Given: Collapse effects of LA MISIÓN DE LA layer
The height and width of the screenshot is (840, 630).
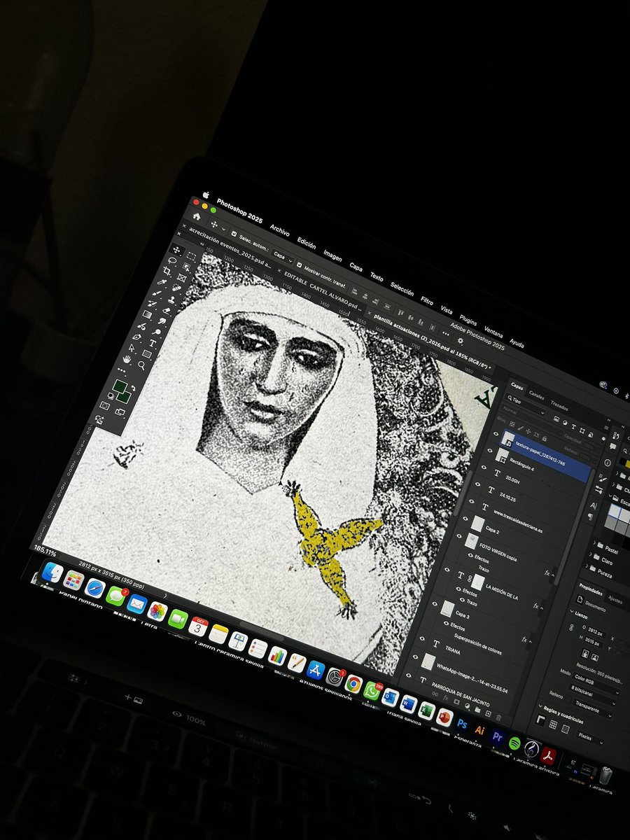Looking at the screenshot, I should [x=542, y=608].
